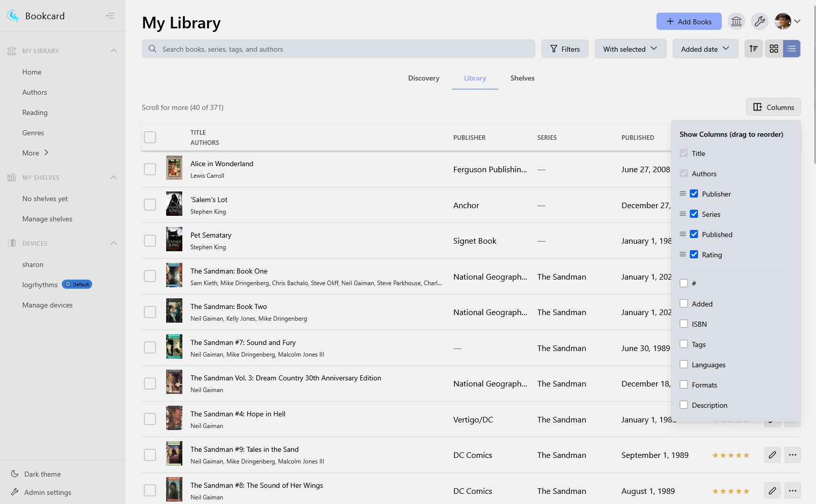Open the library bank icon in header
This screenshot has width=816, height=504.
(x=736, y=21)
